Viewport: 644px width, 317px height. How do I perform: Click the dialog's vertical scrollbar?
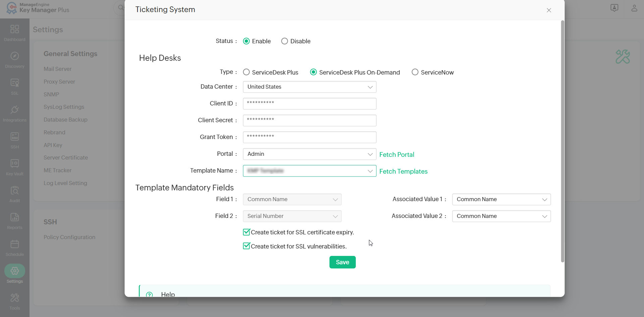(562, 141)
